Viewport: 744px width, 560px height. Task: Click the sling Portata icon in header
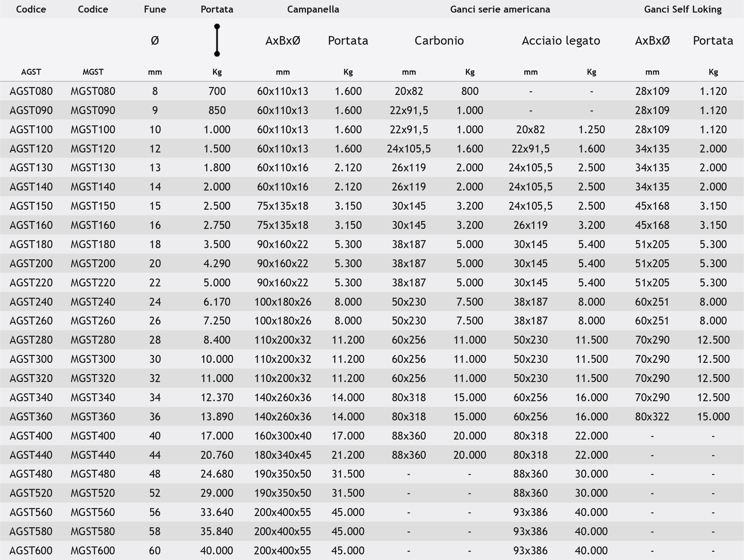217,40
